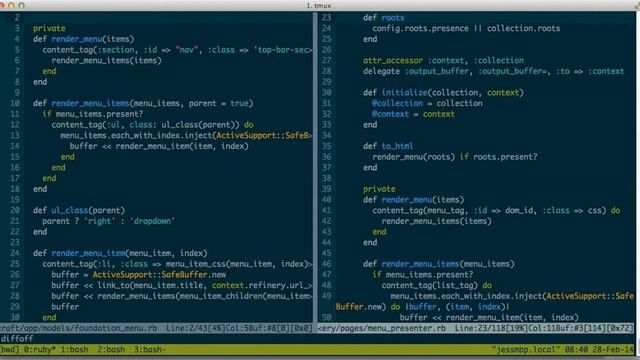Viewport: 640px width, 360px height.
Task: Click 'private' keyword on right line 39
Action: click(379, 189)
